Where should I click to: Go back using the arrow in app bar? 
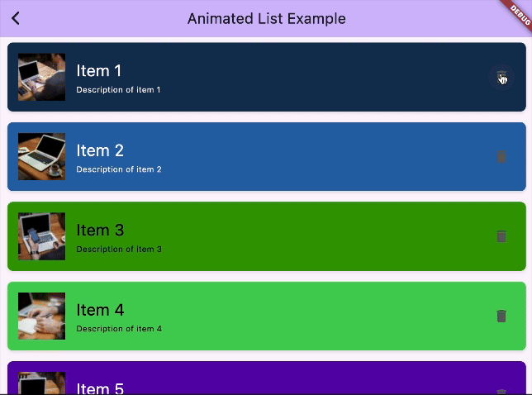(x=16, y=18)
